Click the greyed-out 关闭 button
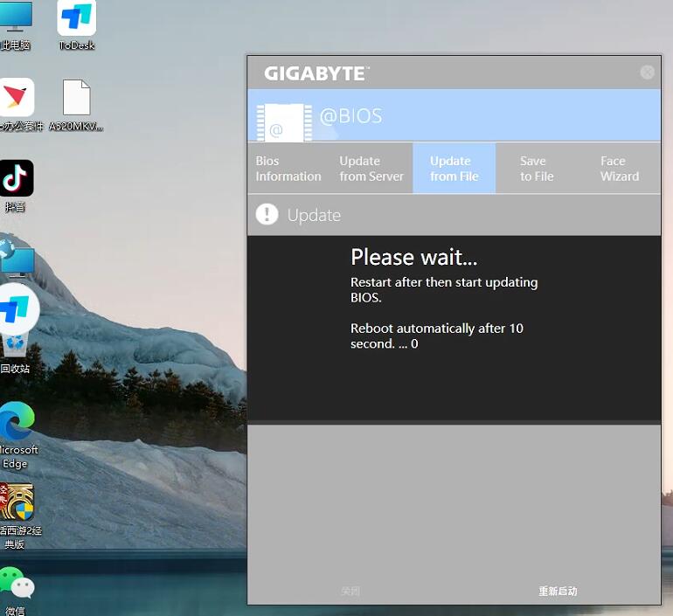 [350, 592]
